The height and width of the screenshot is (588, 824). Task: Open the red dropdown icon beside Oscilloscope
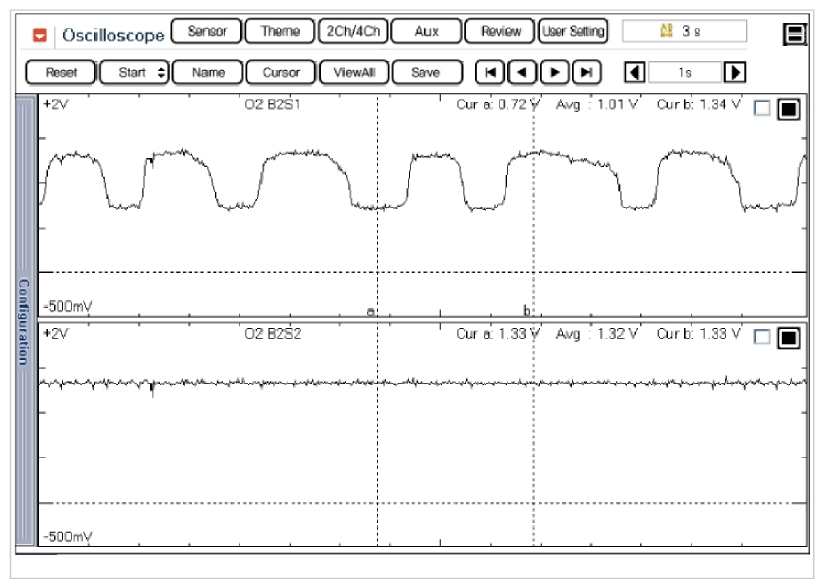(40, 35)
